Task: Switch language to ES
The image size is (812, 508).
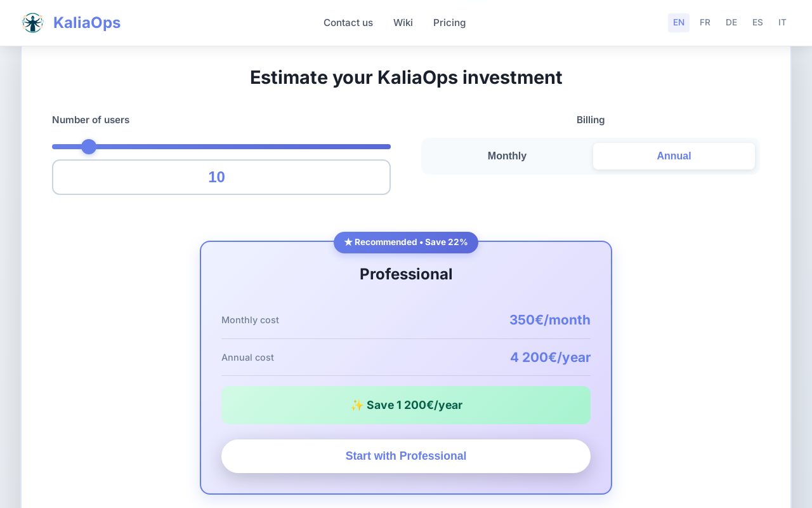Action: coord(757,22)
